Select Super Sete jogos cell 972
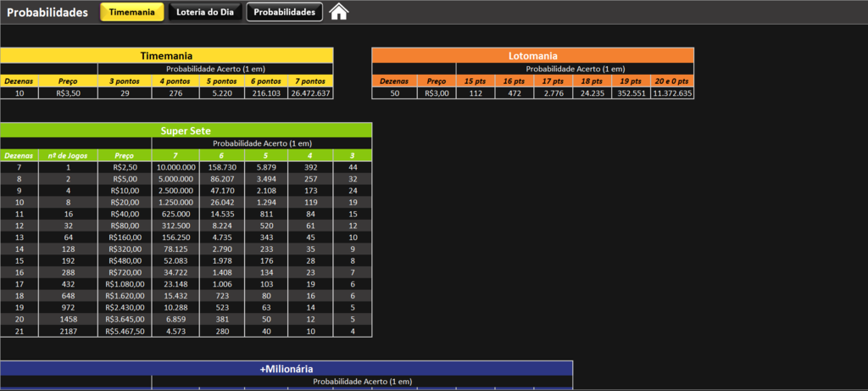The image size is (868, 391). click(x=68, y=307)
